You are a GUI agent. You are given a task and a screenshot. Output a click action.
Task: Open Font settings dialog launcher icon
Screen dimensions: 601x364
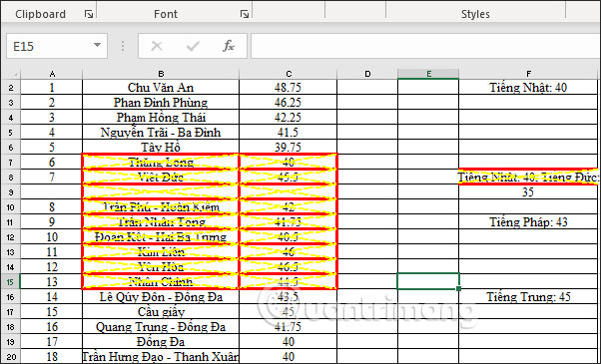(x=245, y=15)
